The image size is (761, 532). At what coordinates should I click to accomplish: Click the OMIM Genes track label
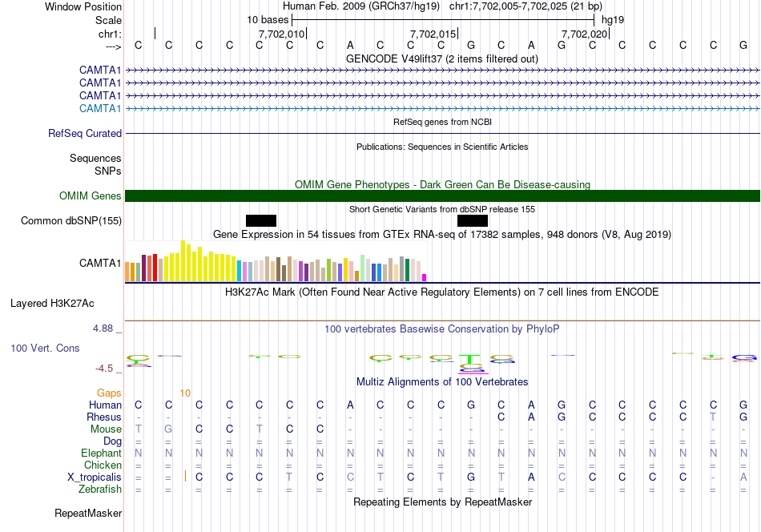click(91, 196)
